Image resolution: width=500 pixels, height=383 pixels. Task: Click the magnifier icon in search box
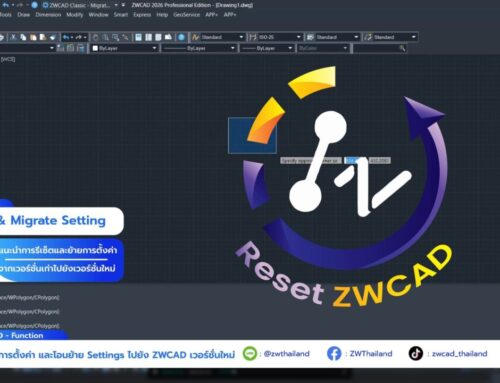402,48
